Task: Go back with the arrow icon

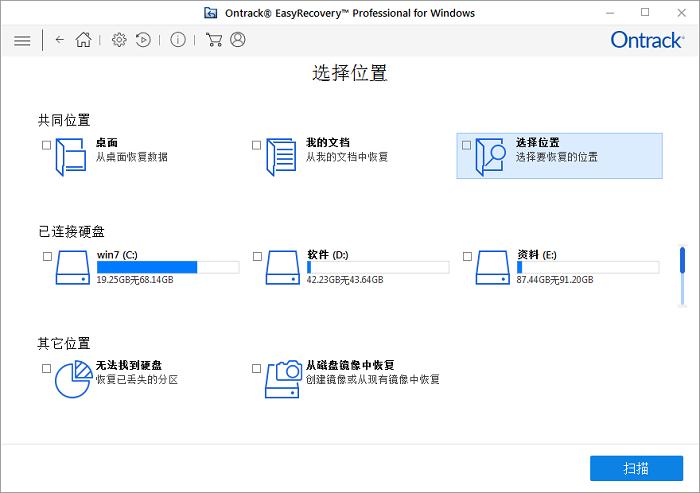Action: 59,40
